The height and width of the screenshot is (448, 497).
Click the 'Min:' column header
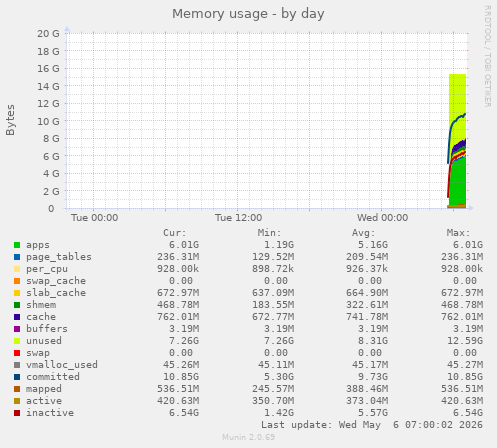click(270, 233)
